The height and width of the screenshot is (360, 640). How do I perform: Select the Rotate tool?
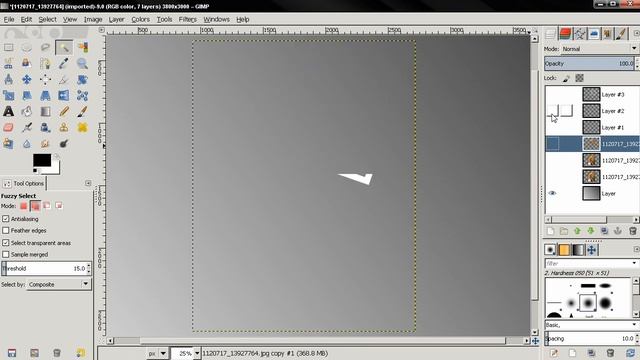(x=82, y=80)
